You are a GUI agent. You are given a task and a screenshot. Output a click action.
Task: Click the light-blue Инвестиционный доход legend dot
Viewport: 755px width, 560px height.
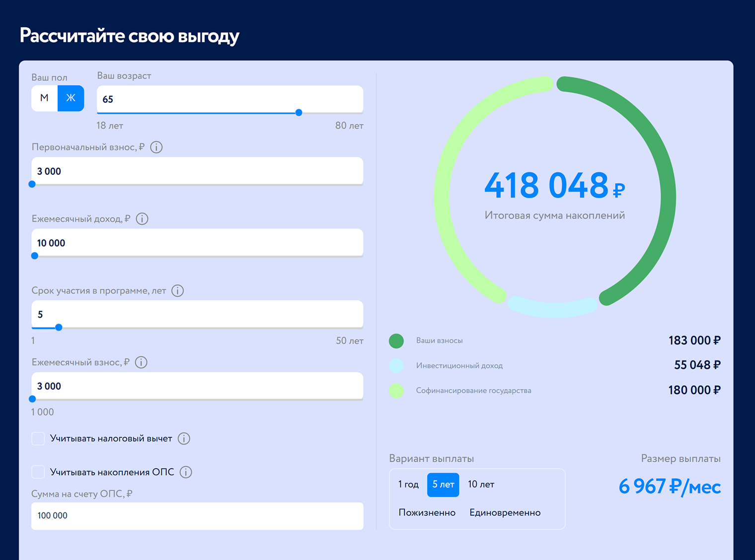[396, 366]
